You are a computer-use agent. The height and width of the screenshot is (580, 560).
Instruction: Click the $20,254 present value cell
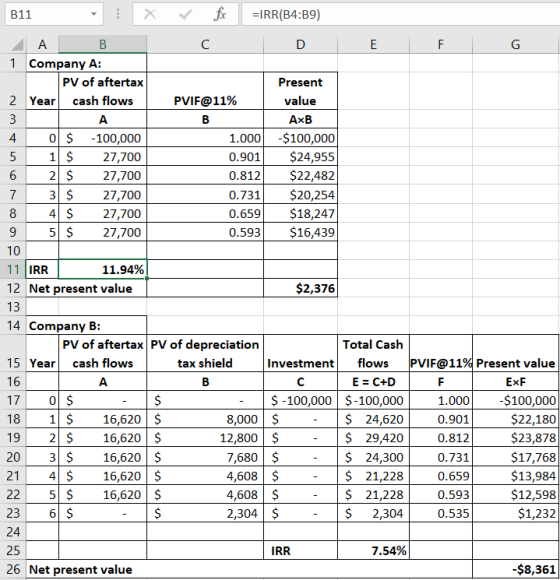tap(300, 195)
